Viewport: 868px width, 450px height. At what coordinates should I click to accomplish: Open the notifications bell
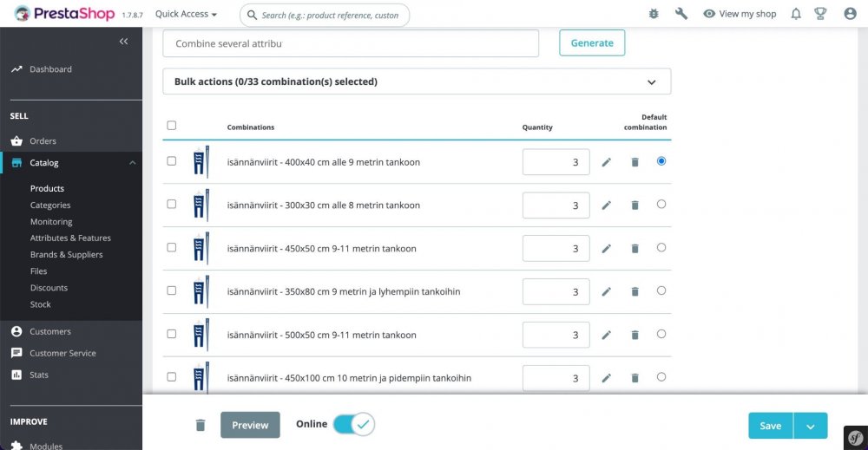pyautogui.click(x=795, y=14)
